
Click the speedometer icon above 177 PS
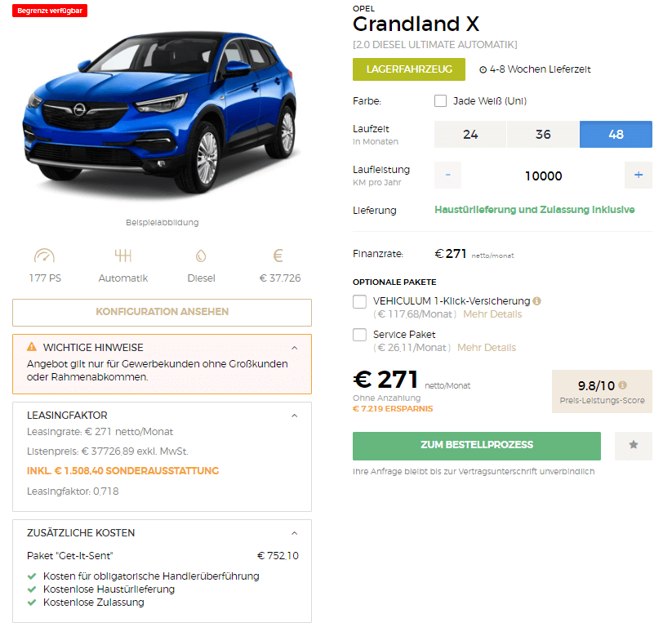(x=45, y=256)
